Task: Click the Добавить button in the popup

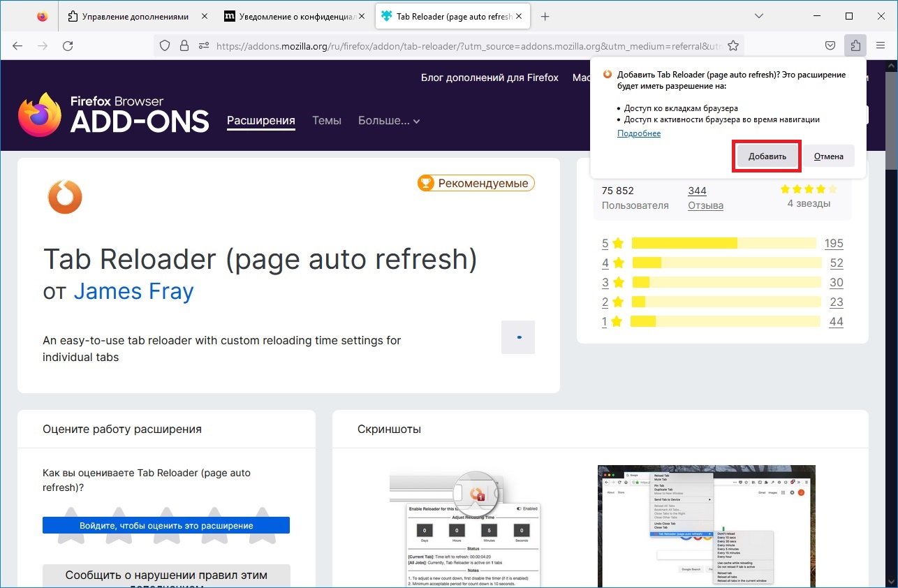Action: [767, 156]
